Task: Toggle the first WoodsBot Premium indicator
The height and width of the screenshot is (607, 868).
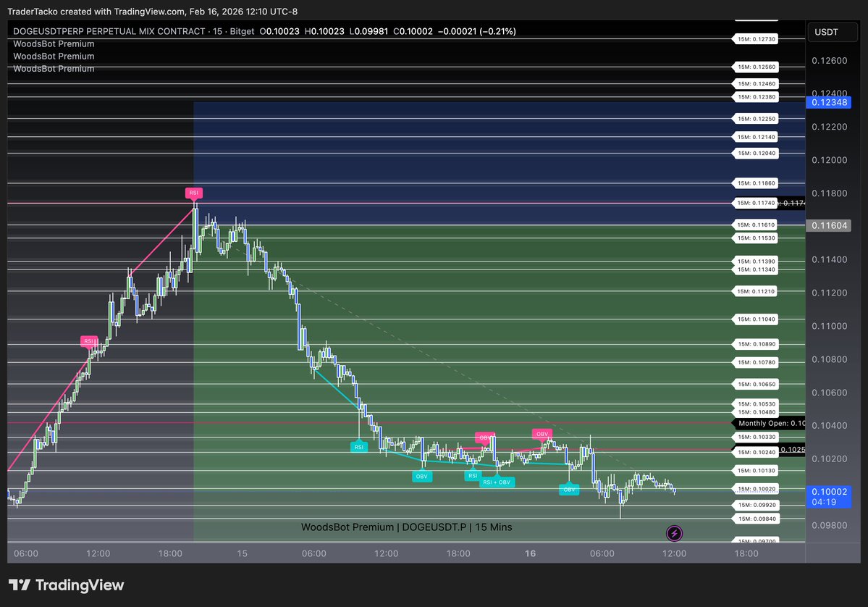Action: click(x=53, y=43)
